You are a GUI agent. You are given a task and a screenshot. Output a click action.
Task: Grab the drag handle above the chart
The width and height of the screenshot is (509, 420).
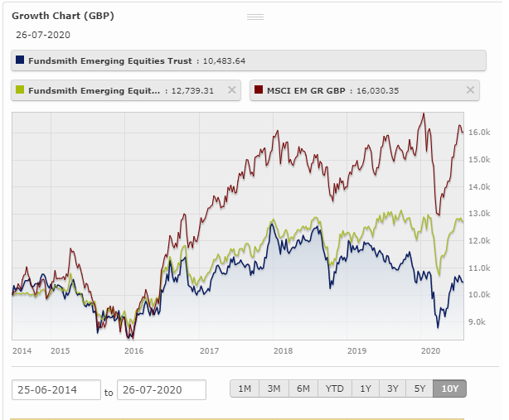click(x=255, y=17)
